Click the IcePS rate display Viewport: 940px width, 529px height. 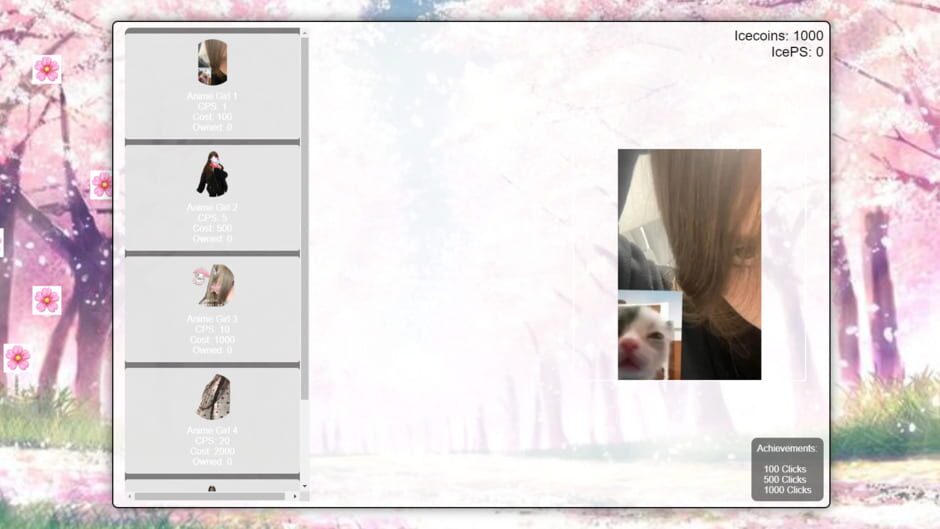tap(796, 52)
